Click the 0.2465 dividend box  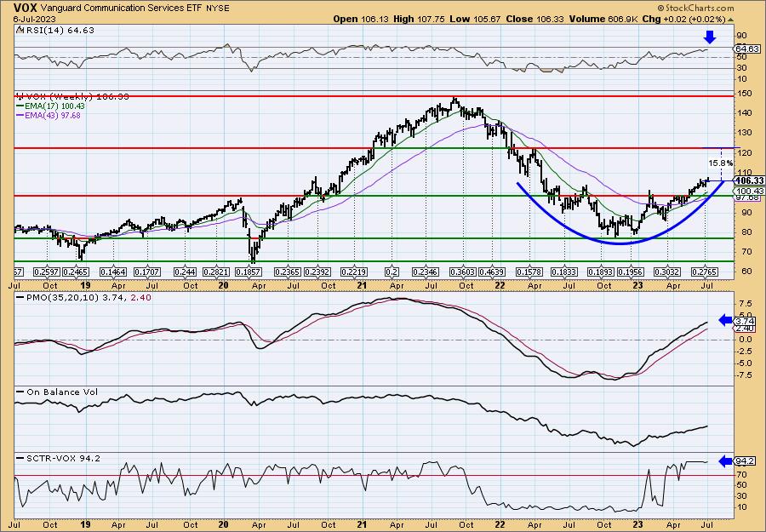coord(75,272)
